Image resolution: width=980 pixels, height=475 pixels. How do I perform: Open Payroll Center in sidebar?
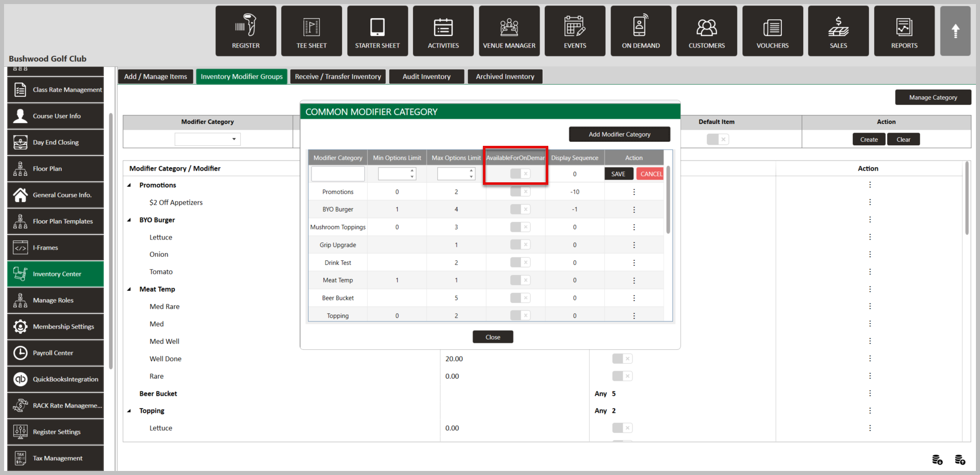pyautogui.click(x=56, y=353)
